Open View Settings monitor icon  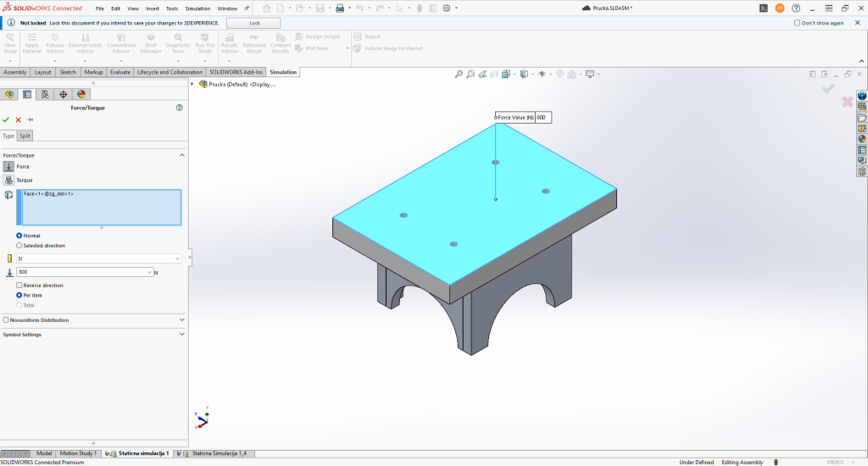(590, 75)
